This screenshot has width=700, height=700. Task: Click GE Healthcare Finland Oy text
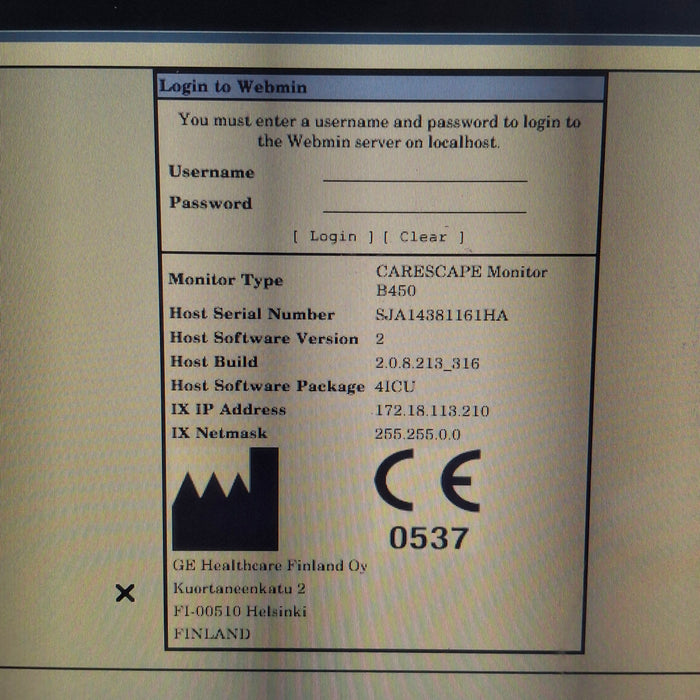(270, 566)
